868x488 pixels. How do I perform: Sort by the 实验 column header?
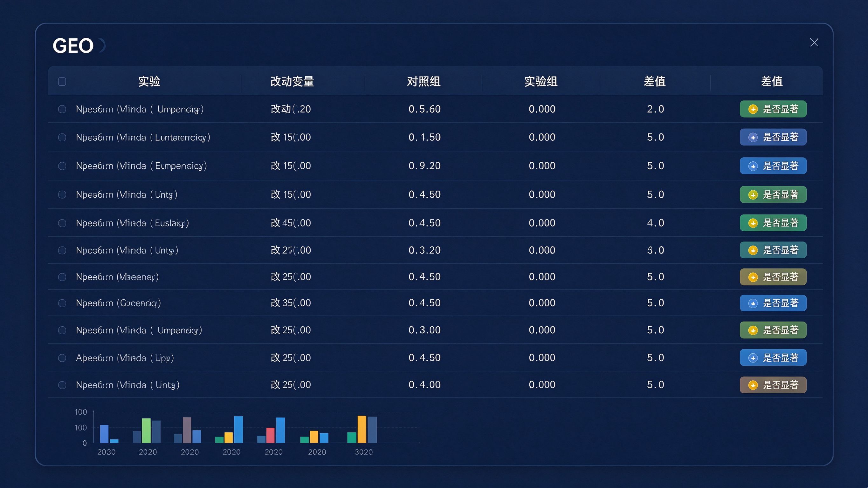point(149,82)
